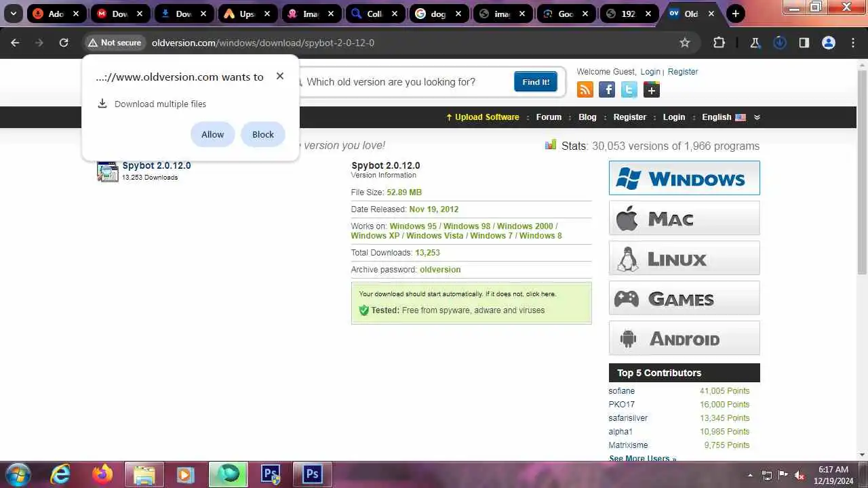Open contributor alpha1's profile
The height and width of the screenshot is (488, 868).
(620, 432)
